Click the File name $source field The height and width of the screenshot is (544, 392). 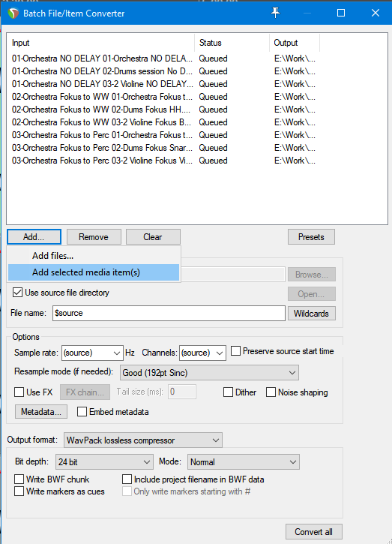tap(169, 313)
